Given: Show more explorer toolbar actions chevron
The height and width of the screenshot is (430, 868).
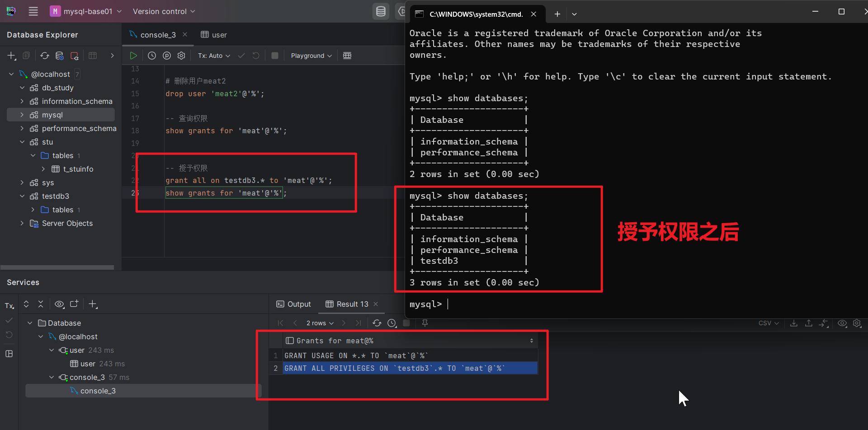Looking at the screenshot, I should [112, 56].
